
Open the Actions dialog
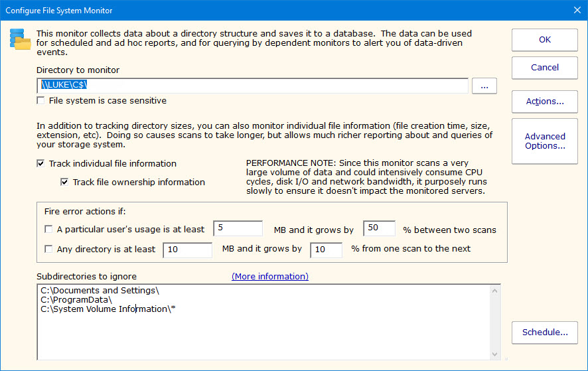pyautogui.click(x=544, y=102)
